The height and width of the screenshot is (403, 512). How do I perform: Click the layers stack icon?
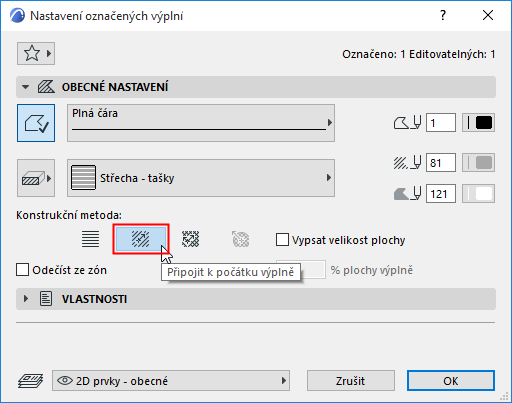point(30,381)
